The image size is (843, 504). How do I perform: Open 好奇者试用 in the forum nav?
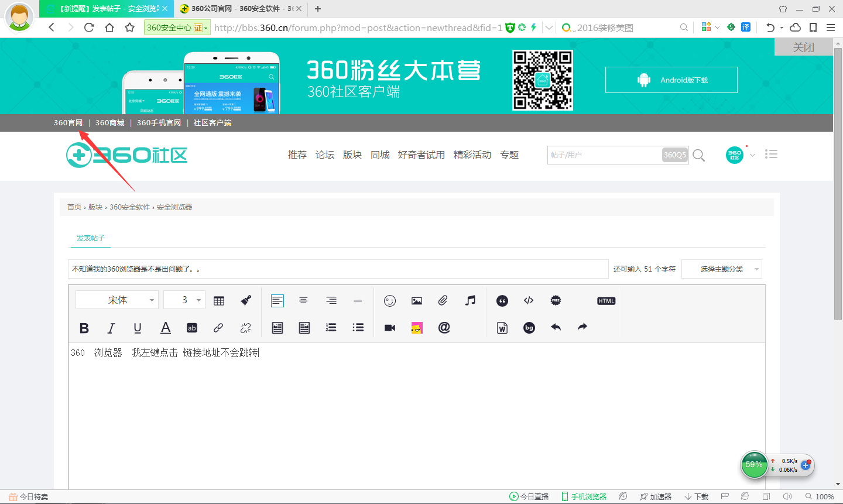(421, 155)
